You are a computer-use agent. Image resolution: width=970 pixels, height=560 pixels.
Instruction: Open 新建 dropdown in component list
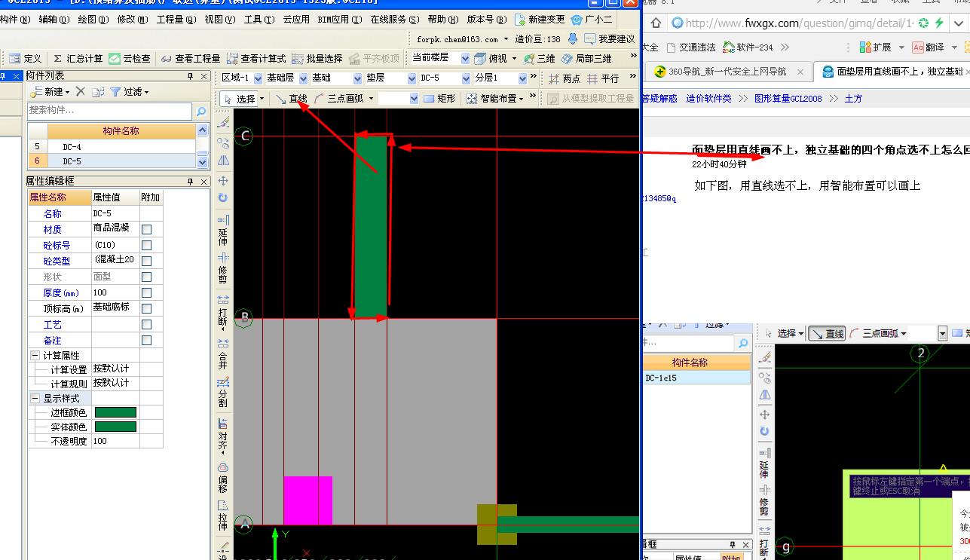point(50,92)
